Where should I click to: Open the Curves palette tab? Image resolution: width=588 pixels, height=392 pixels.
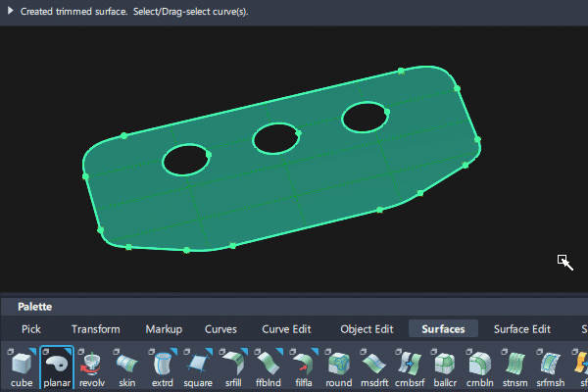click(220, 329)
